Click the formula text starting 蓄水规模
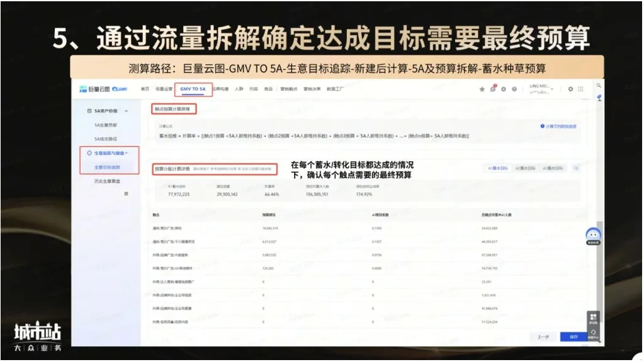 click(314, 136)
